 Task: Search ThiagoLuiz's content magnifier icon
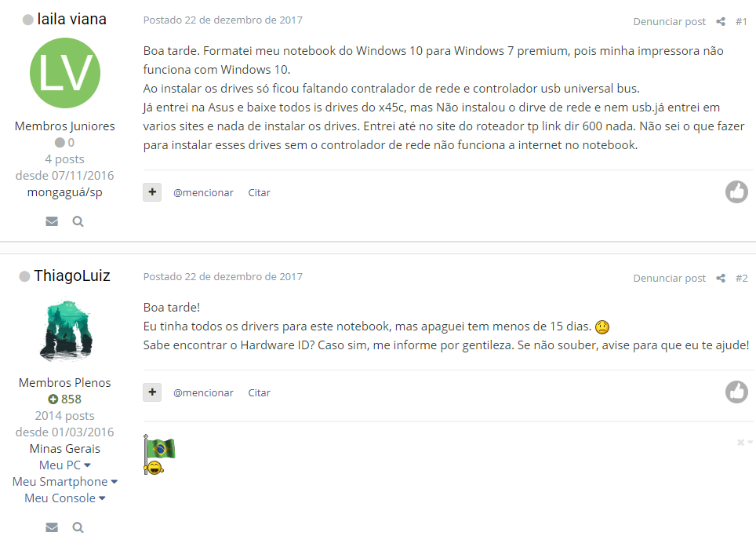pyautogui.click(x=78, y=527)
